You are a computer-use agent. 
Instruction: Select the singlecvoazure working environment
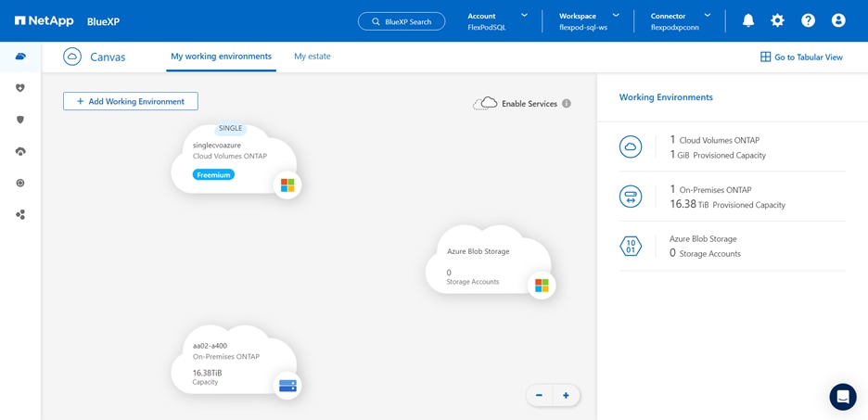234,159
